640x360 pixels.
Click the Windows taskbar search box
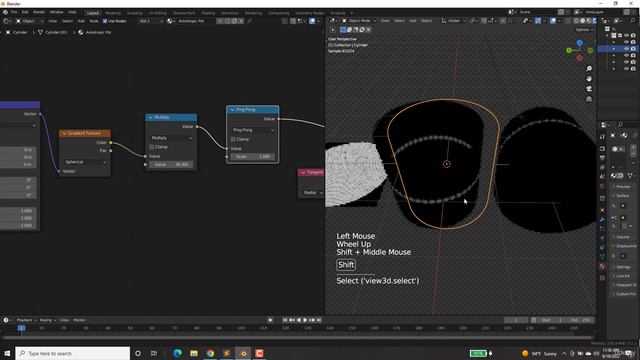point(73,353)
